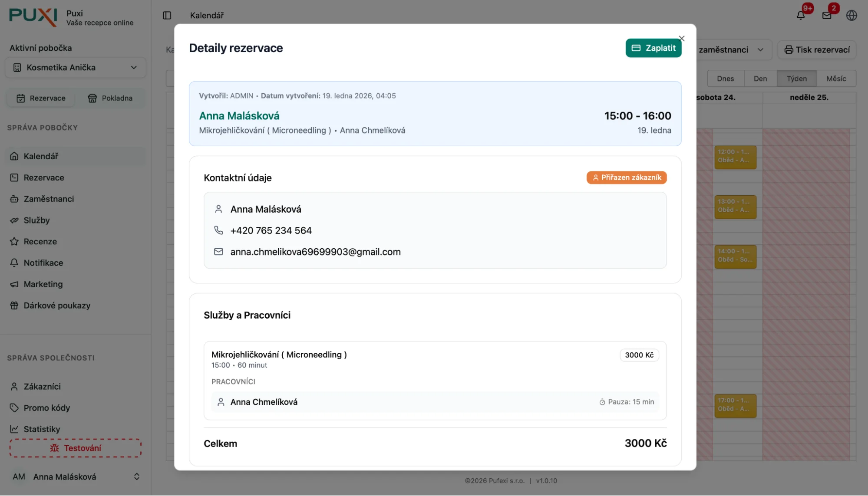The image size is (868, 496).
Task: Switch to the Den calendar view
Action: (760, 79)
